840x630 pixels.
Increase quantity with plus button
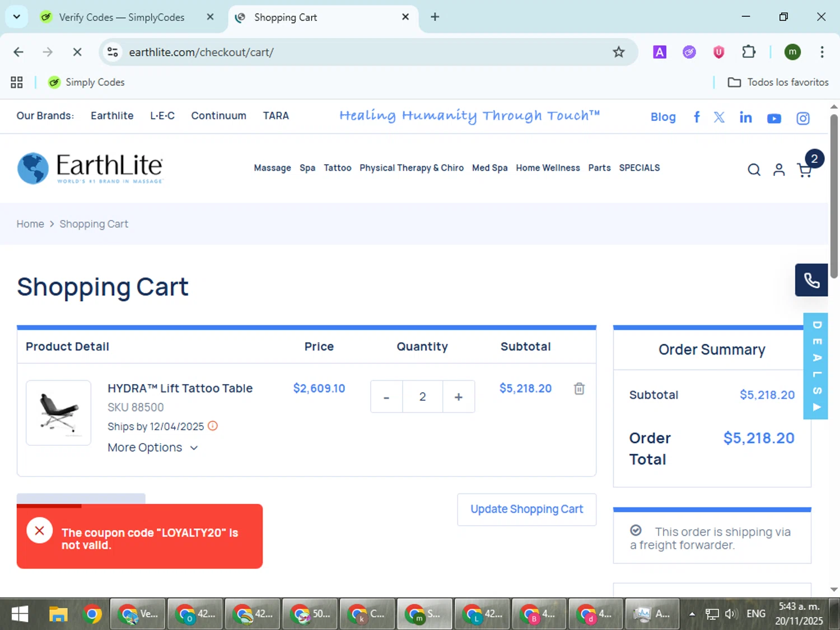459,396
